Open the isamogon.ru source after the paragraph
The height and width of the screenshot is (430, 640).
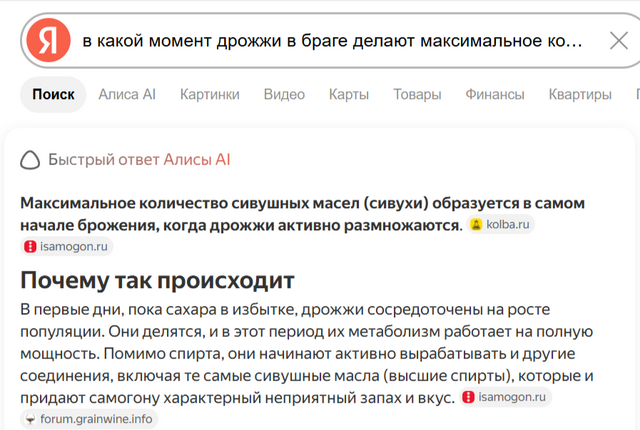click(506, 397)
